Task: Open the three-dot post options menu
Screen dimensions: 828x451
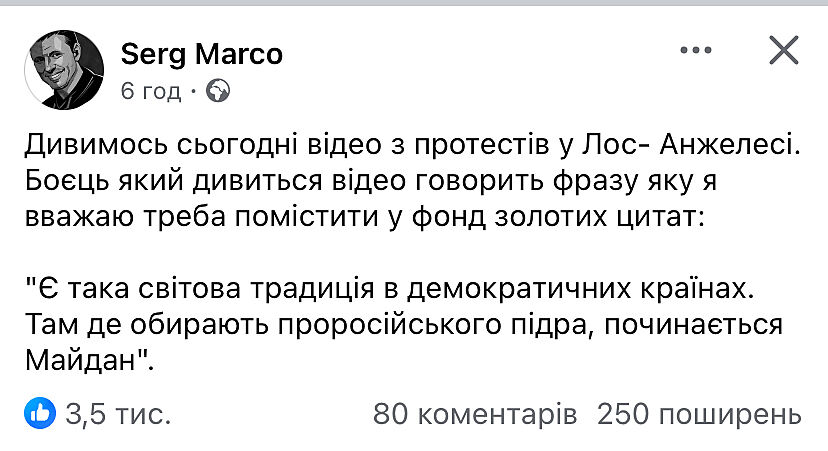Action: coord(699,51)
